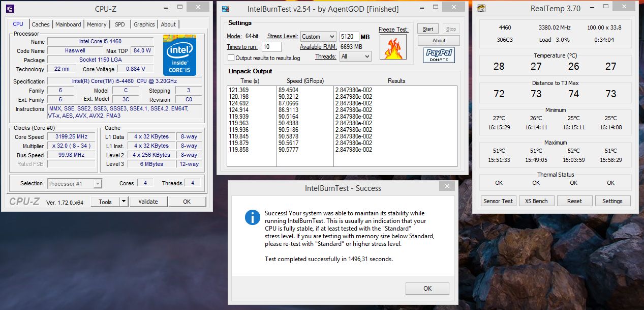Open the Stress Level dropdown set to Custom
This screenshot has width=644, height=310.
tap(318, 37)
